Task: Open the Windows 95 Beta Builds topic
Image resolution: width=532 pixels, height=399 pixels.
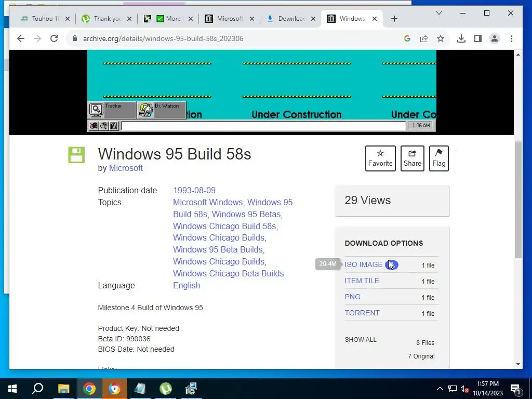Action: [218, 250]
